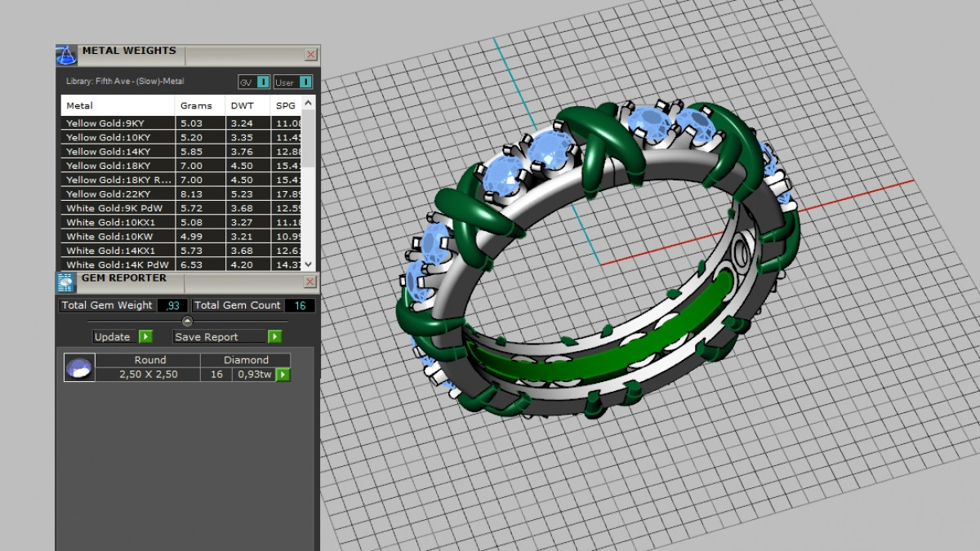The height and width of the screenshot is (551, 980).
Task: Click the Update button
Action: 122,337
